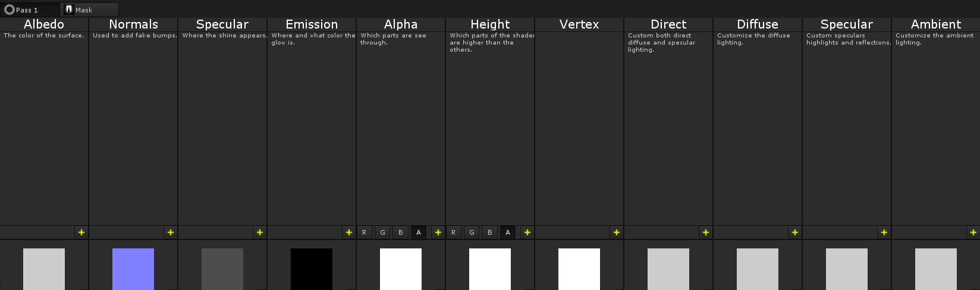Open the purple Normals color swatch
Image resolution: width=980 pixels, height=290 pixels.
133,269
